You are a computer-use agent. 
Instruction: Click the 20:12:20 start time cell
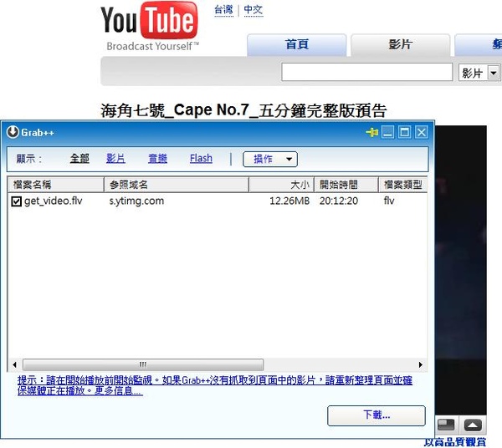[339, 201]
